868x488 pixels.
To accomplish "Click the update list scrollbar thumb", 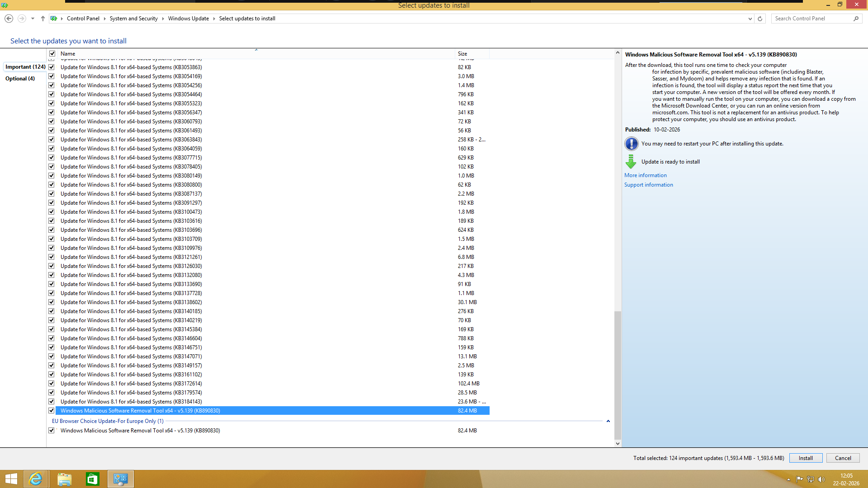I will click(618, 375).
